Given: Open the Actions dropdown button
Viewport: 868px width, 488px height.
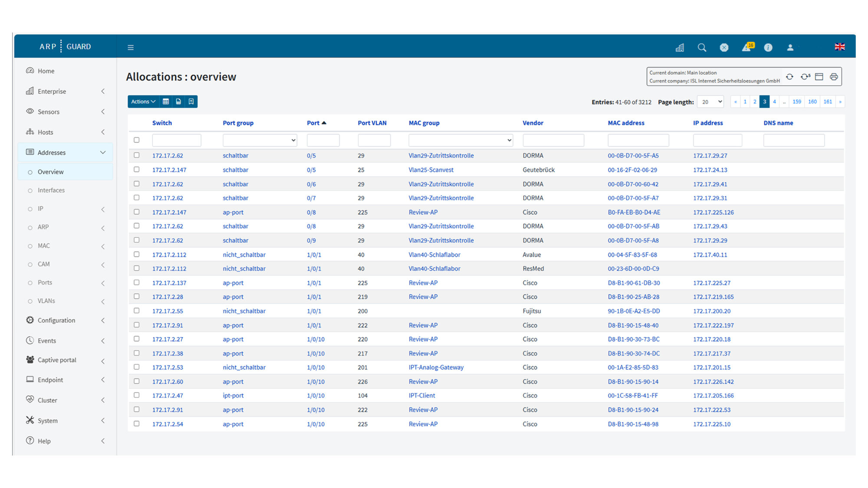Looking at the screenshot, I should (x=143, y=102).
